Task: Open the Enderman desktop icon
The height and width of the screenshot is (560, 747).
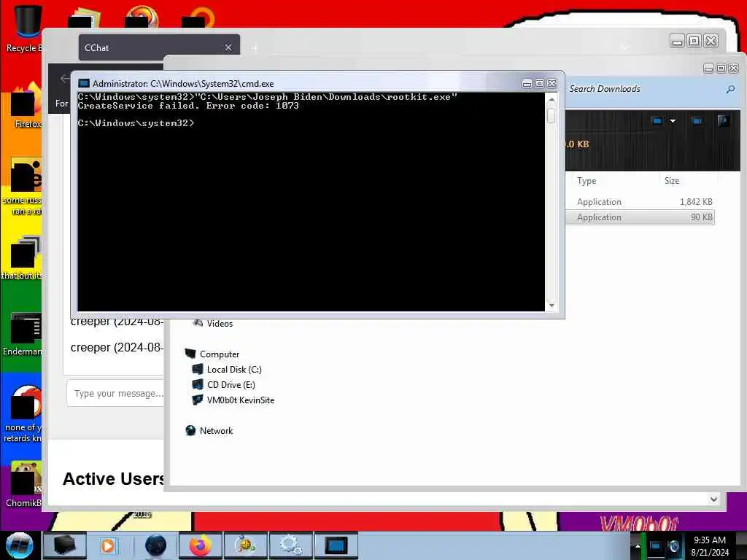Action: coord(24,333)
